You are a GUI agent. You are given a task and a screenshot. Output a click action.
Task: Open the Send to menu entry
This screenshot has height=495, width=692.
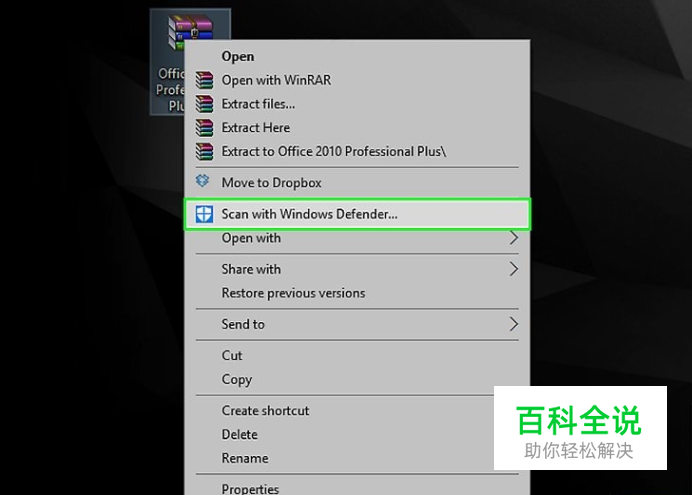(357, 324)
